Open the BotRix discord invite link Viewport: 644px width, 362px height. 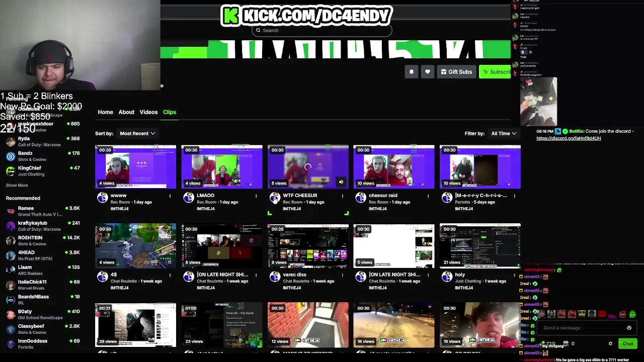point(569,138)
